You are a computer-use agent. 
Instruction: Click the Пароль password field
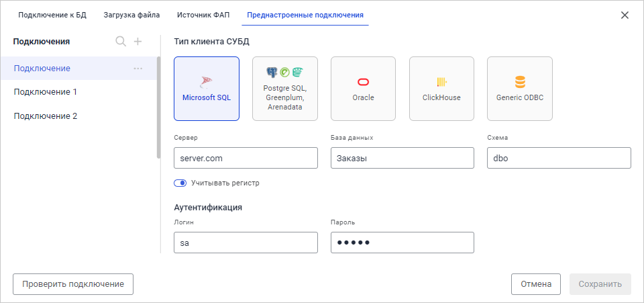coord(402,243)
